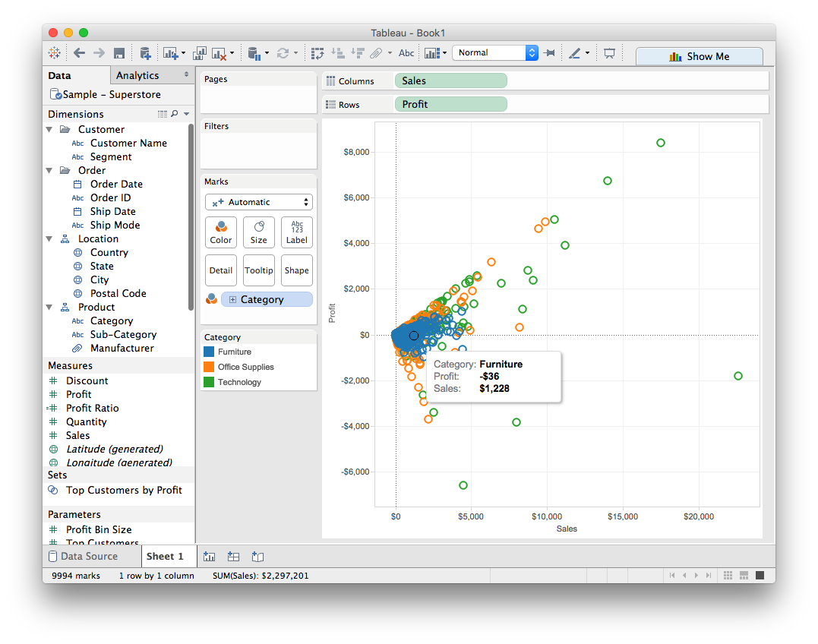The width and height of the screenshot is (818, 644).
Task: Collapse the Customer folder
Action: (49, 129)
